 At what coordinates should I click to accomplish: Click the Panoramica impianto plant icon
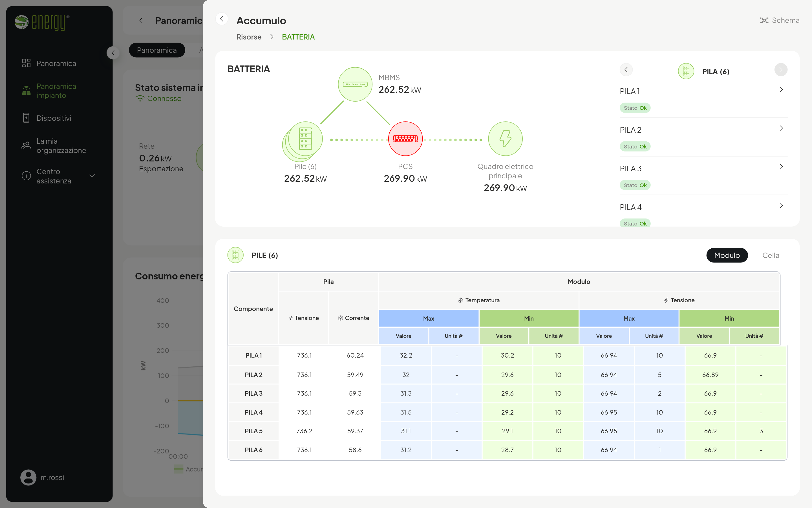[26, 90]
